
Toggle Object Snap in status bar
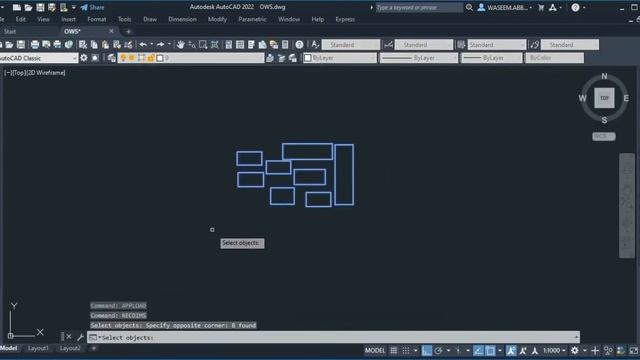[490, 351]
